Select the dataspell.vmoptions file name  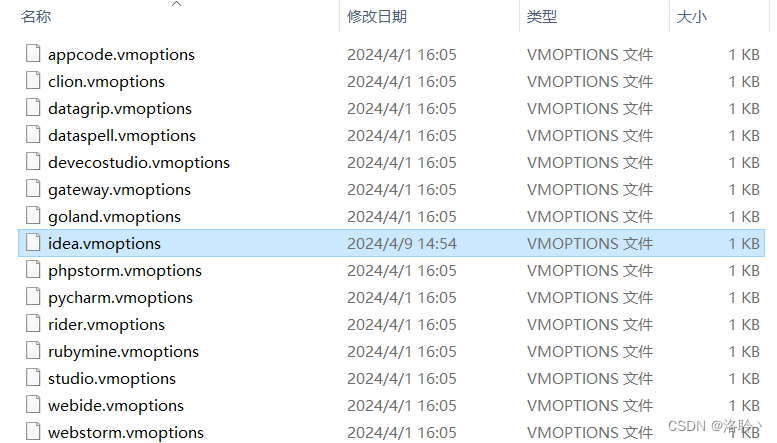[x=122, y=135]
